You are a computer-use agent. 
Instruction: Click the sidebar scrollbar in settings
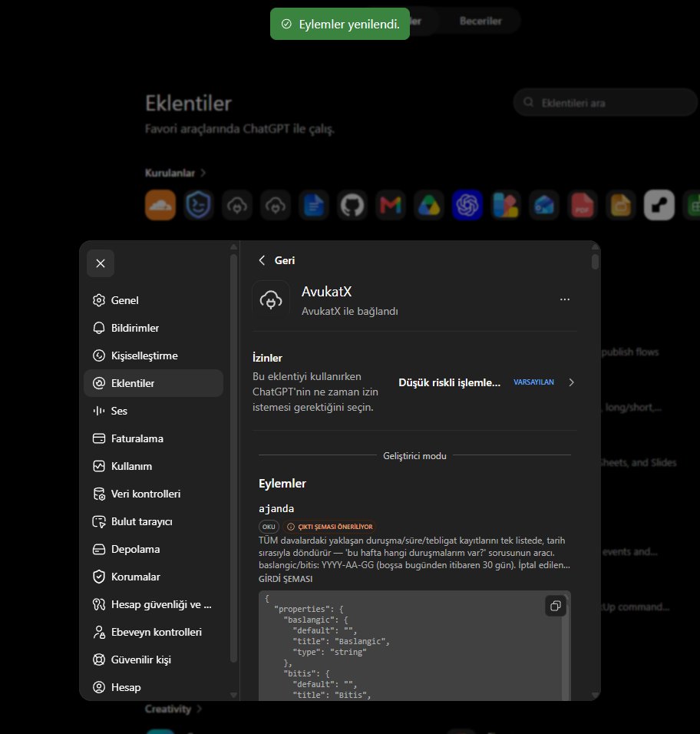[x=234, y=459]
